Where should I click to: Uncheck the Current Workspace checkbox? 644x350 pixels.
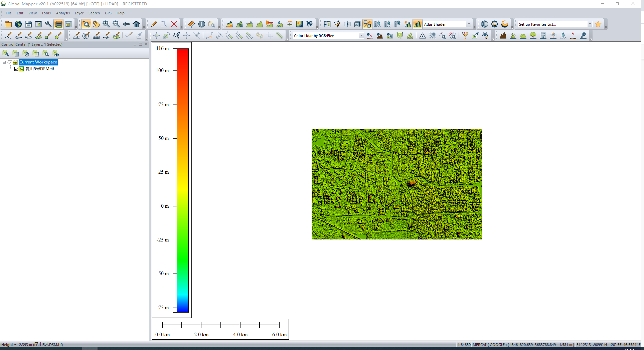pos(10,62)
